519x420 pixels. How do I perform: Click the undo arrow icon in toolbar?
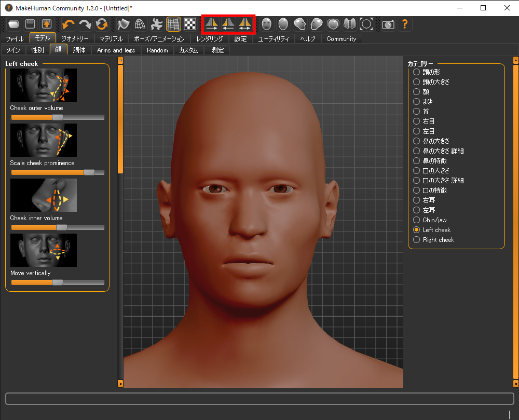[69, 24]
